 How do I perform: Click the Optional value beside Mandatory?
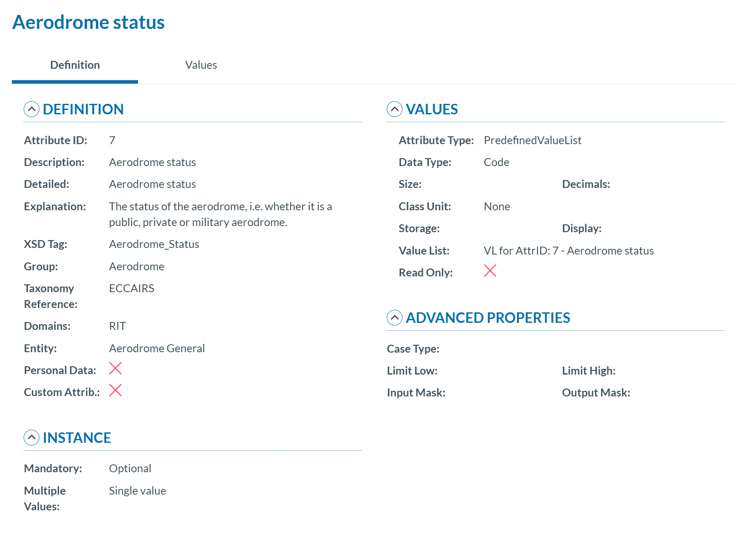click(x=130, y=468)
